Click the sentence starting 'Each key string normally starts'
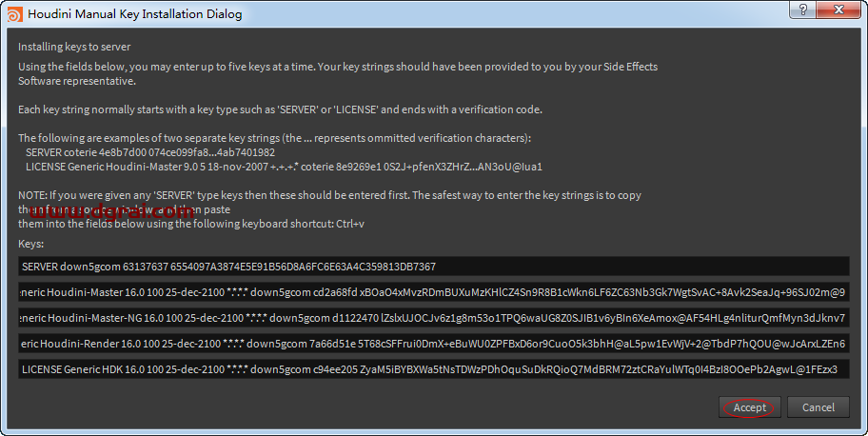The width and height of the screenshot is (868, 436). pyautogui.click(x=280, y=109)
